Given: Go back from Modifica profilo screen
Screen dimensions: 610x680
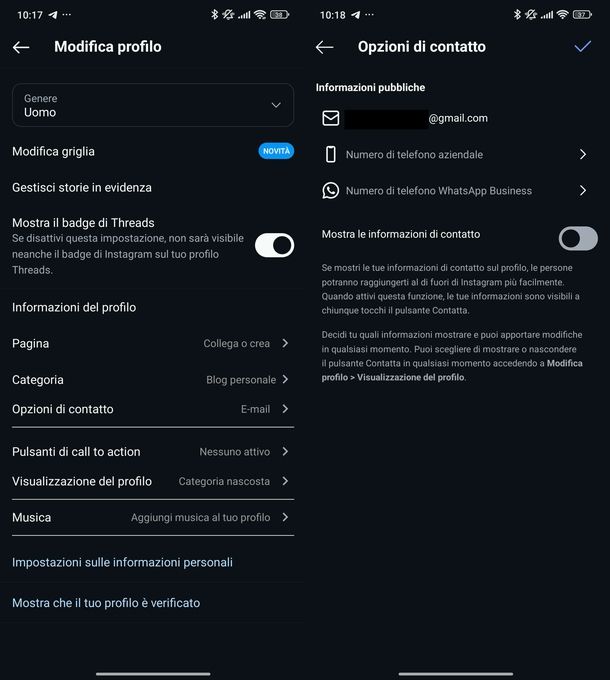Looking at the screenshot, I should (x=21, y=47).
